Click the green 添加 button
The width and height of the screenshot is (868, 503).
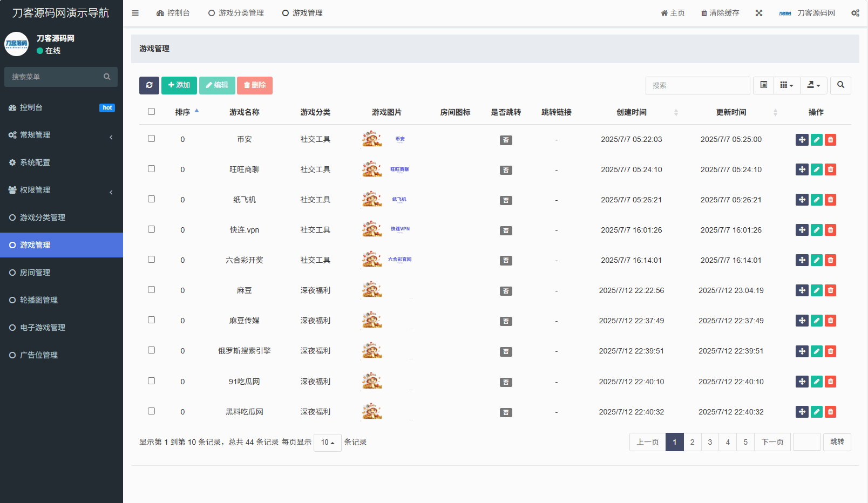(x=179, y=85)
